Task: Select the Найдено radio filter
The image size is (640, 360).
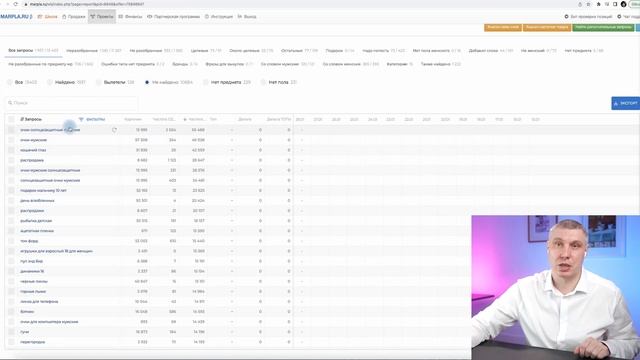Action: pyautogui.click(x=50, y=82)
